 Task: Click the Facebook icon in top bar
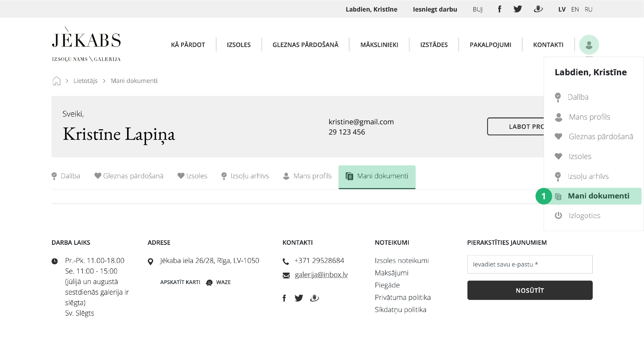499,9
